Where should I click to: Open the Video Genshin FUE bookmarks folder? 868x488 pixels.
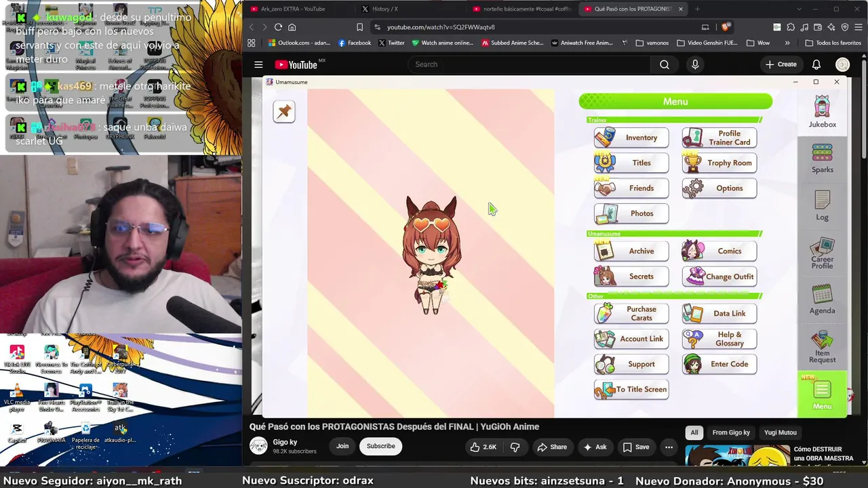pyautogui.click(x=707, y=43)
